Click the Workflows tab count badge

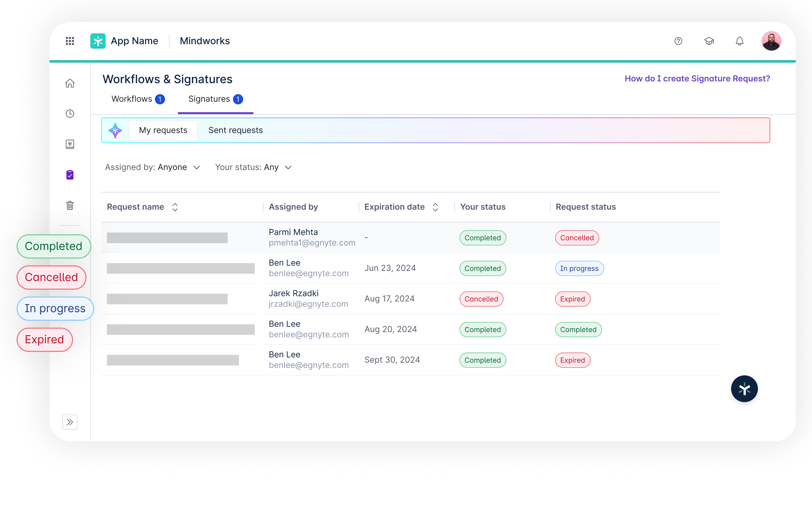[x=160, y=99]
